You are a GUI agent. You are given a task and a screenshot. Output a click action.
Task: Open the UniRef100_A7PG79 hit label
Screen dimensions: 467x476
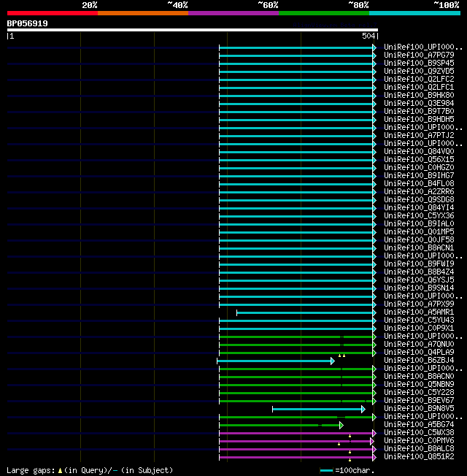[419, 55]
